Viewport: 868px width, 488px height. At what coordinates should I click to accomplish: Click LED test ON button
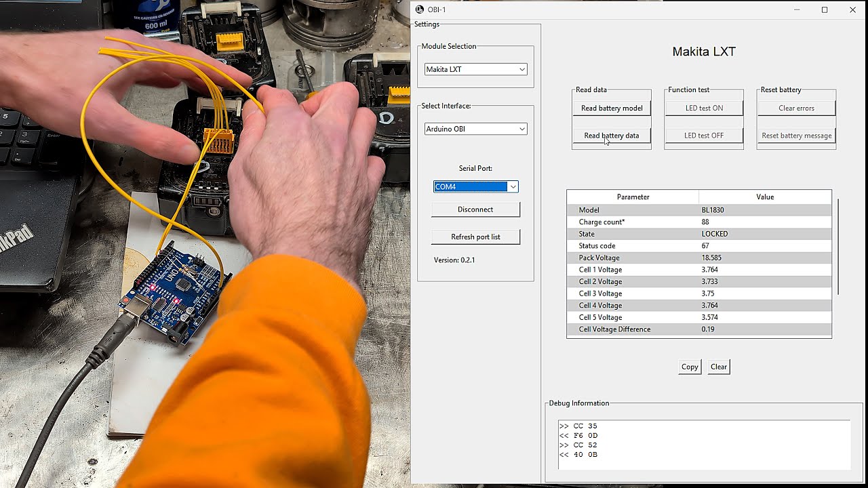(x=704, y=108)
